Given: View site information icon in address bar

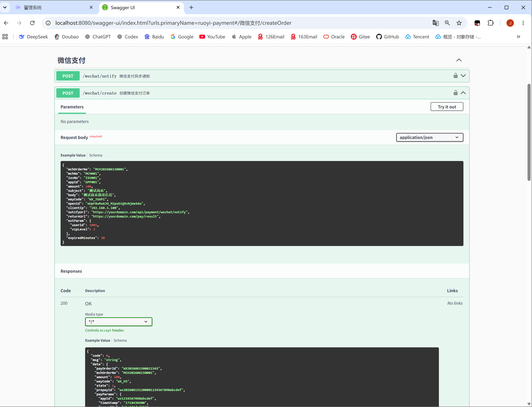Looking at the screenshot, I should (48, 23).
